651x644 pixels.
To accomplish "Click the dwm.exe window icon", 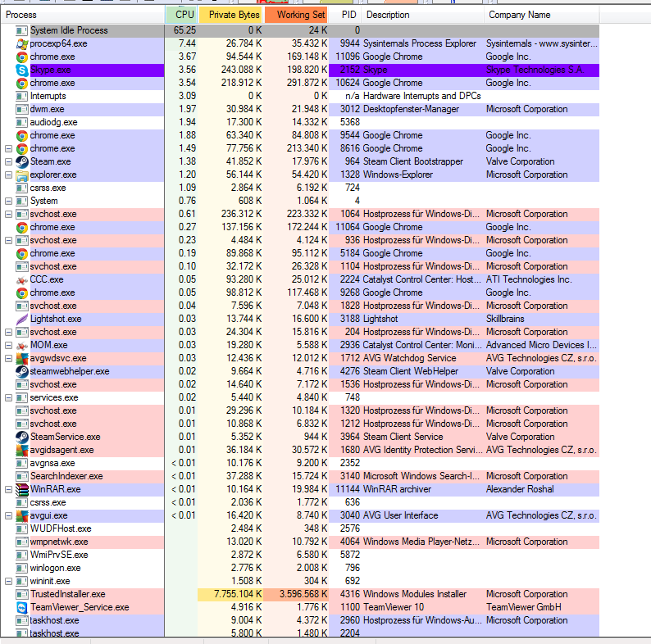I will (21, 109).
